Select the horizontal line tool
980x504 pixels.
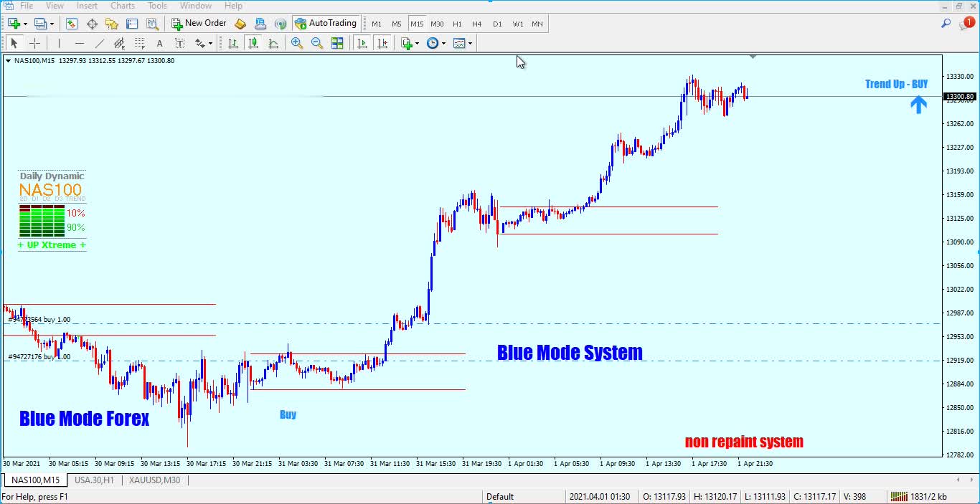pyautogui.click(x=80, y=43)
